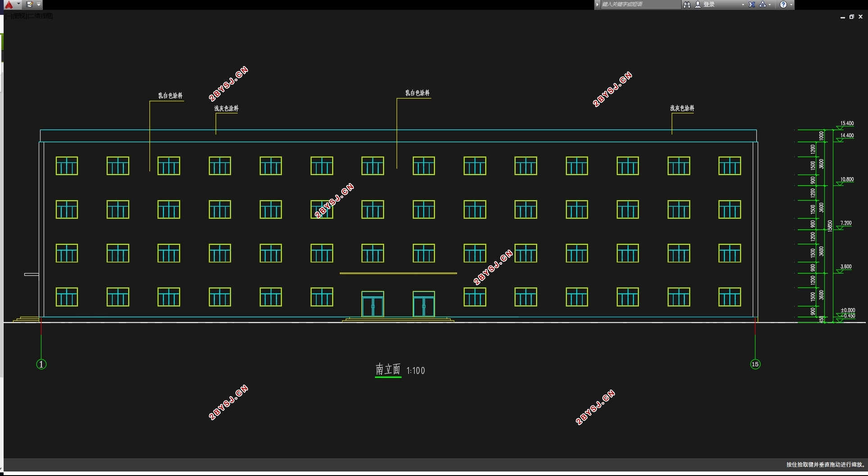This screenshot has width=868, height=476.
Task: Click the [-] viewport control
Action: (9, 16)
